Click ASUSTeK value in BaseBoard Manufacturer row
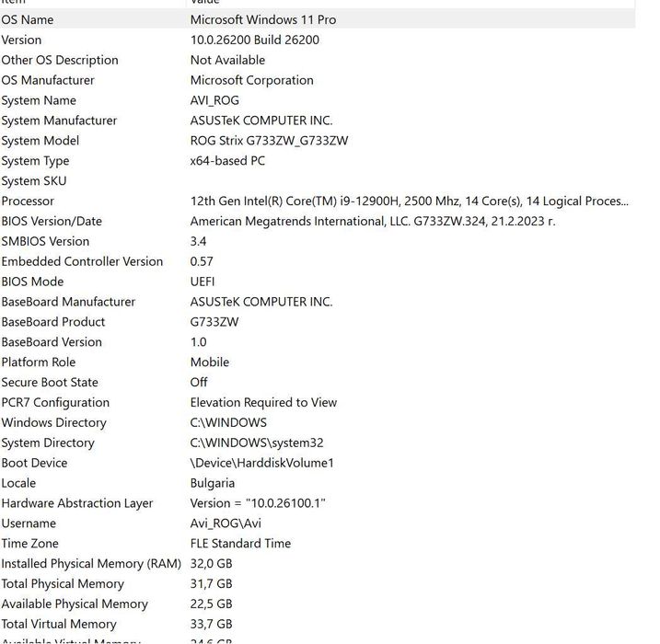660x644 pixels. click(261, 302)
